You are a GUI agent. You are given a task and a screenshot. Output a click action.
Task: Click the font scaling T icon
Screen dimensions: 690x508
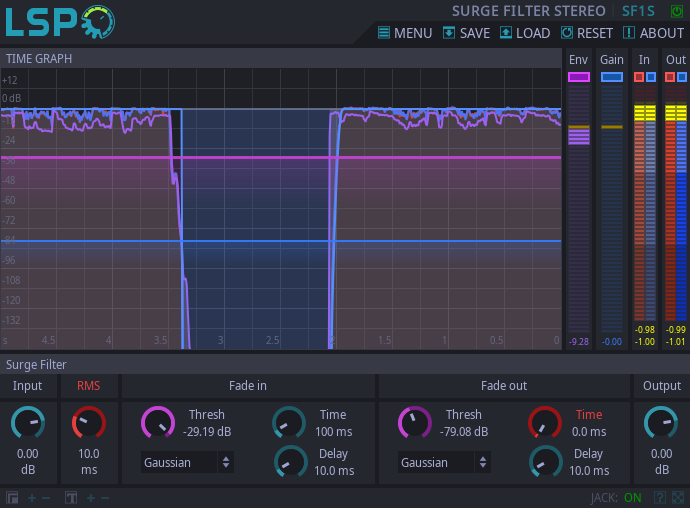(71, 498)
